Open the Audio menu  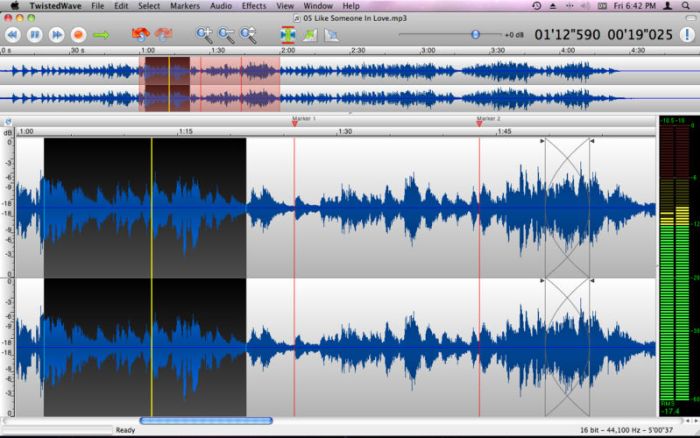(221, 6)
